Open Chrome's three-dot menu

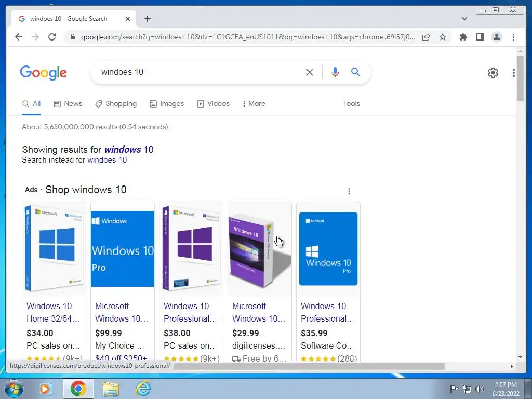pyautogui.click(x=513, y=37)
